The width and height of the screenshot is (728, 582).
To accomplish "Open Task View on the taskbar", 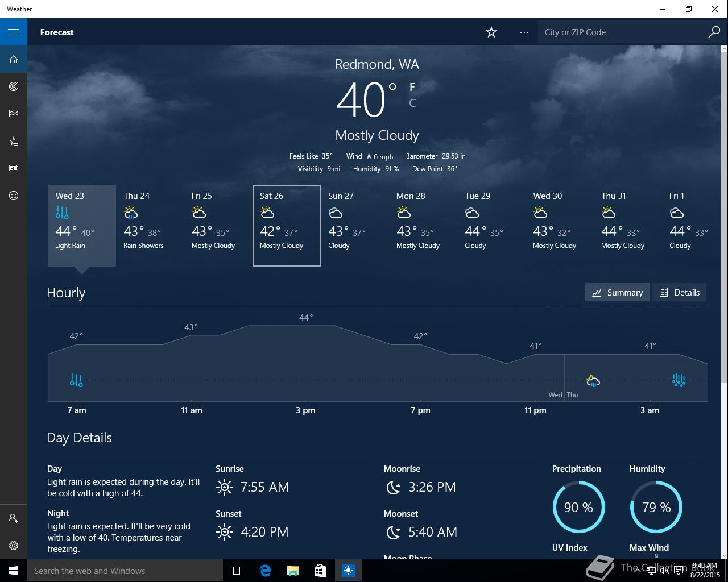I will coord(237,571).
